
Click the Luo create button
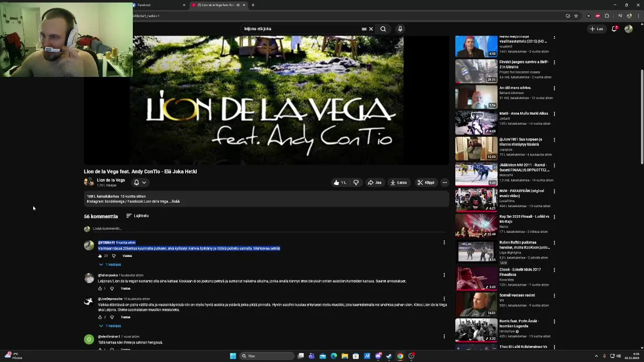[596, 29]
